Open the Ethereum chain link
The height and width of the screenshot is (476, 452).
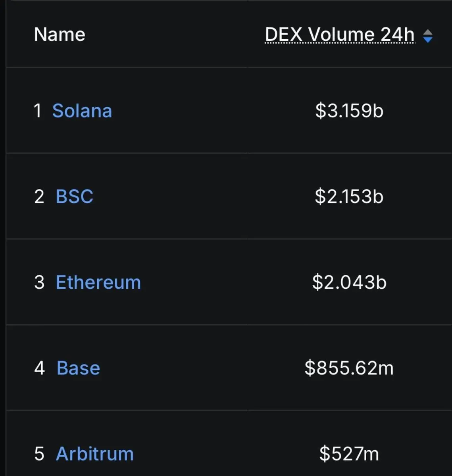click(x=98, y=282)
